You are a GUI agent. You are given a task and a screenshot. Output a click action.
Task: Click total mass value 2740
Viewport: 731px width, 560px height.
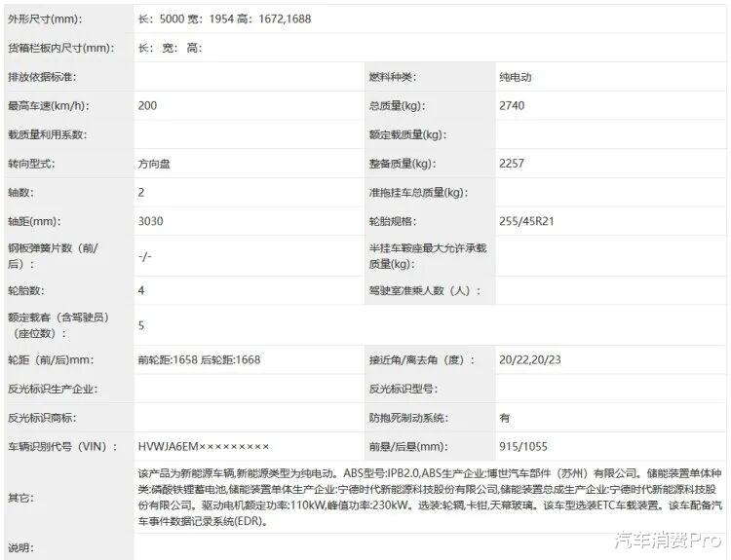[x=512, y=106]
